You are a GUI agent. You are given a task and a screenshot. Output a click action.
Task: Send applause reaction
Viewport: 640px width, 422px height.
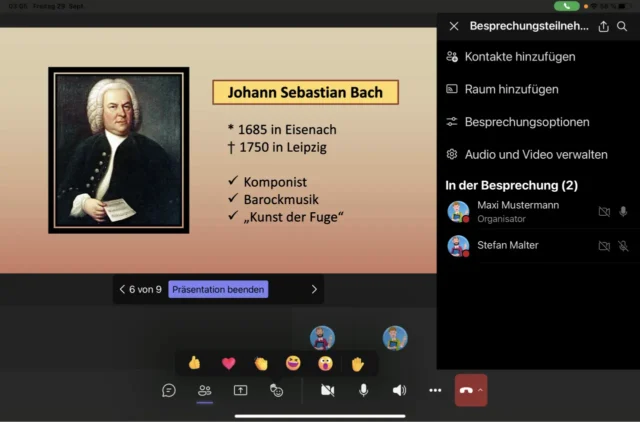[261, 363]
